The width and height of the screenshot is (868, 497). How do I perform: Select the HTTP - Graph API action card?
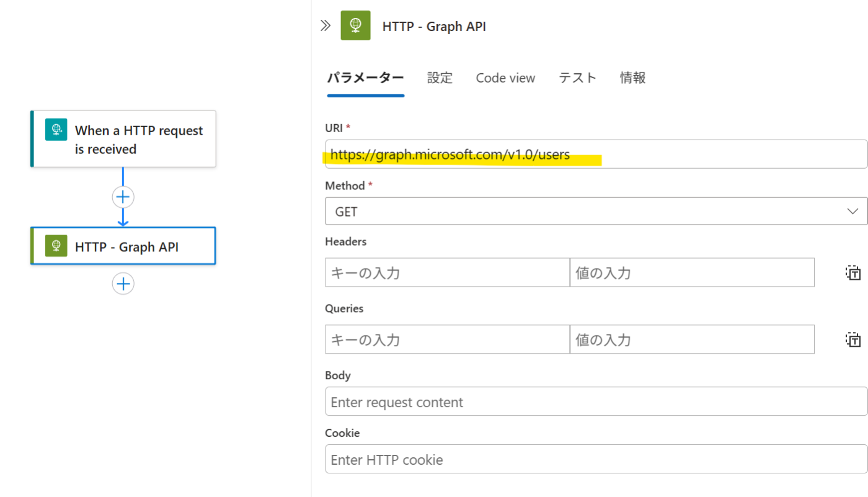123,246
